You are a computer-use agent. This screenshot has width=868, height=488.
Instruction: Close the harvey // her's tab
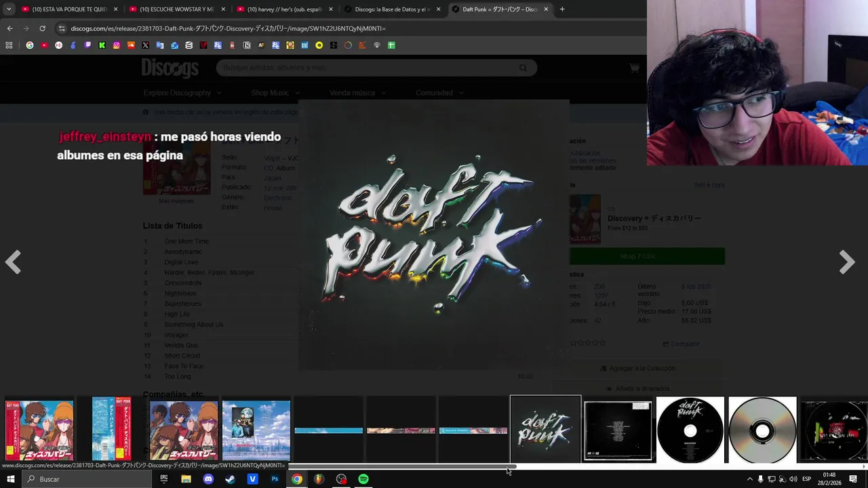click(332, 9)
